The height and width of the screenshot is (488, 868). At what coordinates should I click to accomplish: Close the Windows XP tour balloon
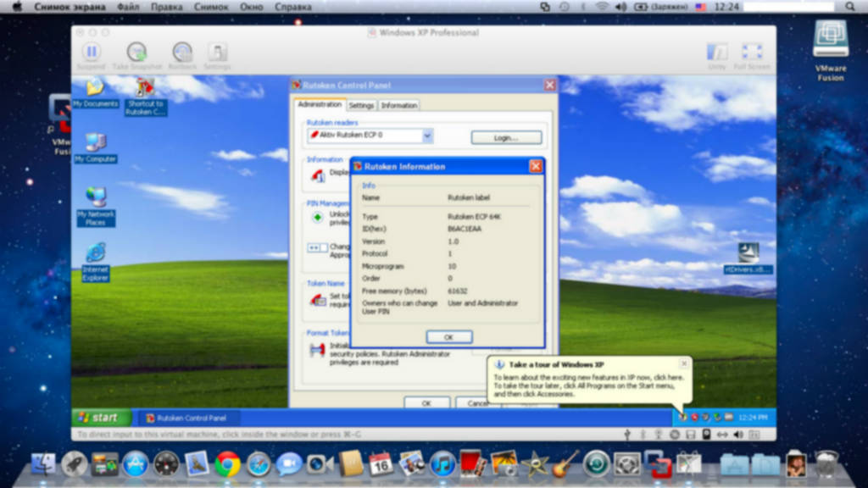[684, 363]
